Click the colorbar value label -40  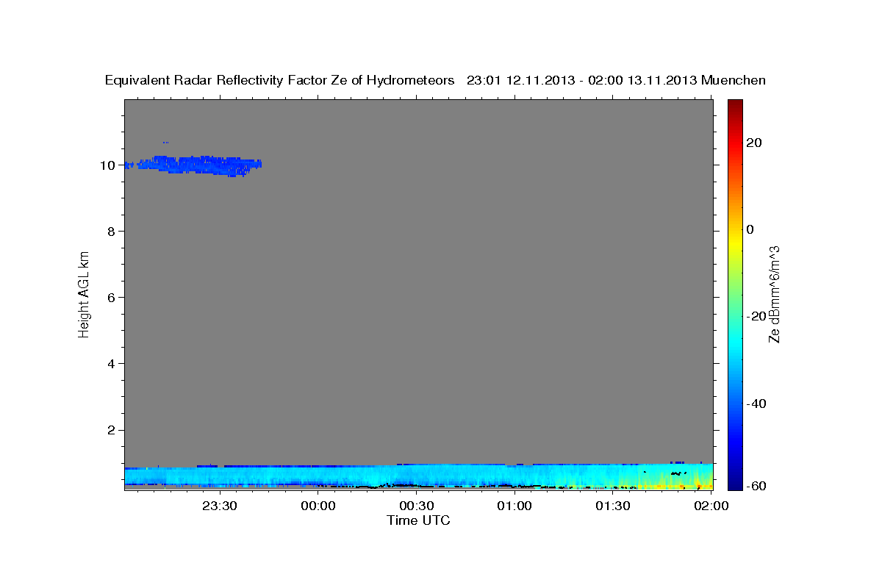click(757, 404)
